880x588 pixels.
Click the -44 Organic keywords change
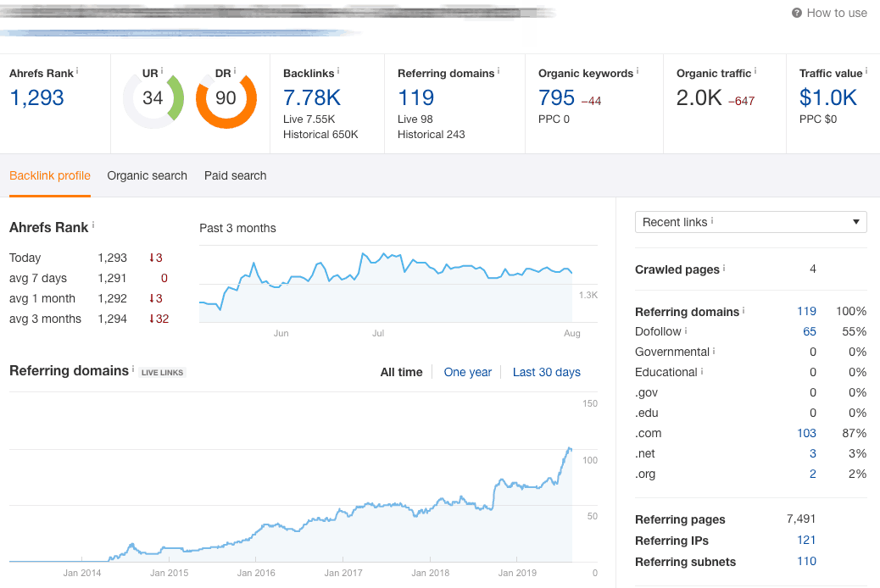(591, 102)
